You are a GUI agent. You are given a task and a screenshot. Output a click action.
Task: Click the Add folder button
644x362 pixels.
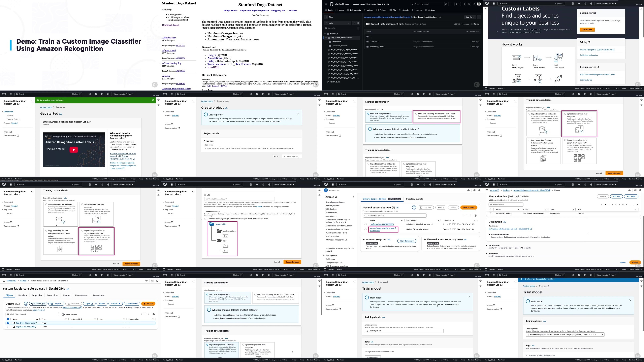point(631,196)
